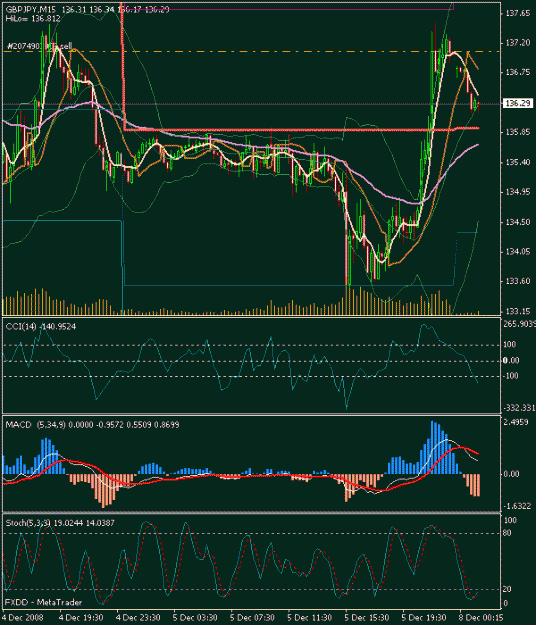
Task: Click the 134.50 price axis label
Action: pyautogui.click(x=518, y=222)
